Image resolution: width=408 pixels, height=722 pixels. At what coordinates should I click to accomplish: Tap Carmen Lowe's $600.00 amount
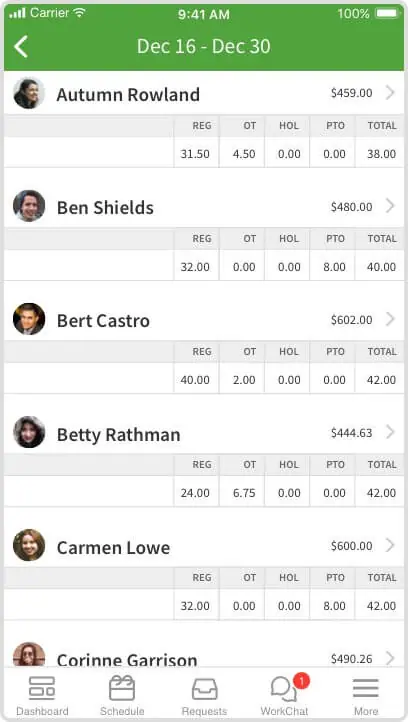(351, 546)
